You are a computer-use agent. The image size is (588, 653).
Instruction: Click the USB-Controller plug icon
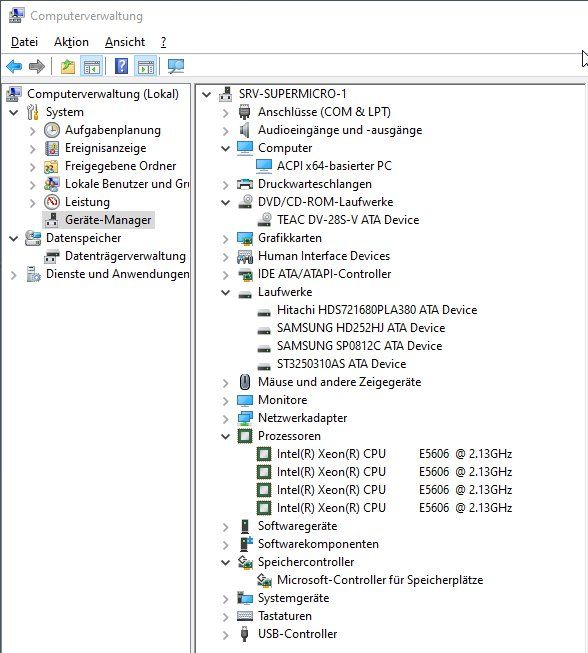coord(245,634)
